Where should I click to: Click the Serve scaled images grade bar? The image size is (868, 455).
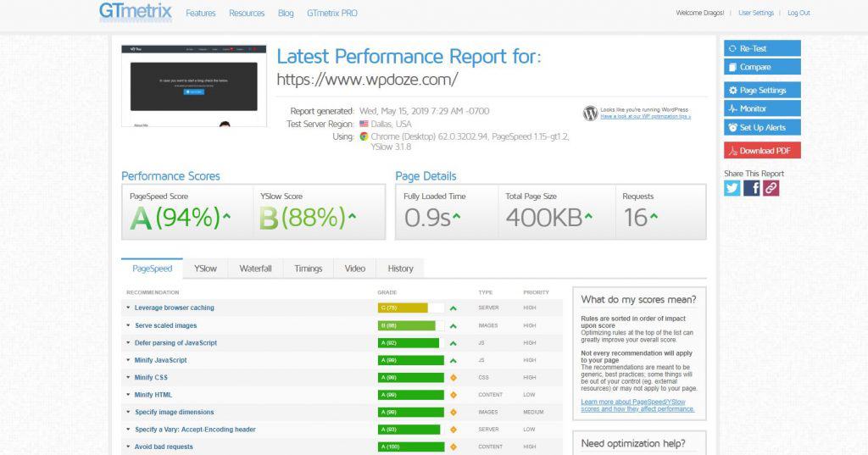pos(411,325)
